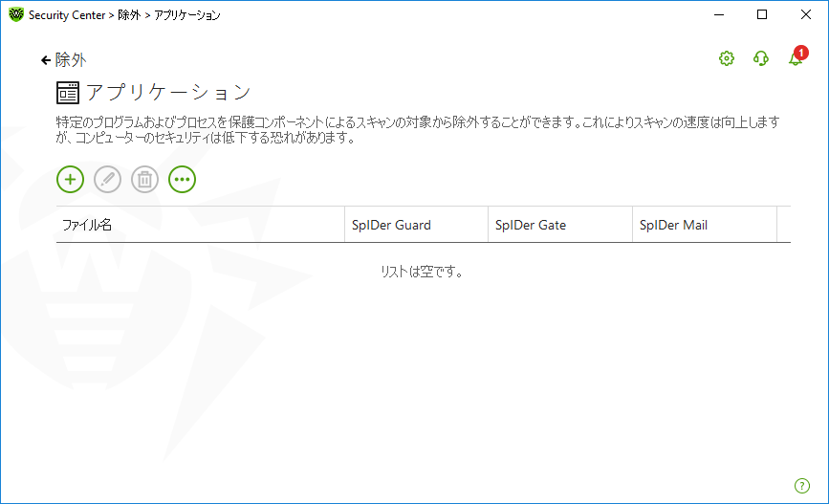Click the ファイル名 column header
The width and height of the screenshot is (829, 504).
(201, 225)
